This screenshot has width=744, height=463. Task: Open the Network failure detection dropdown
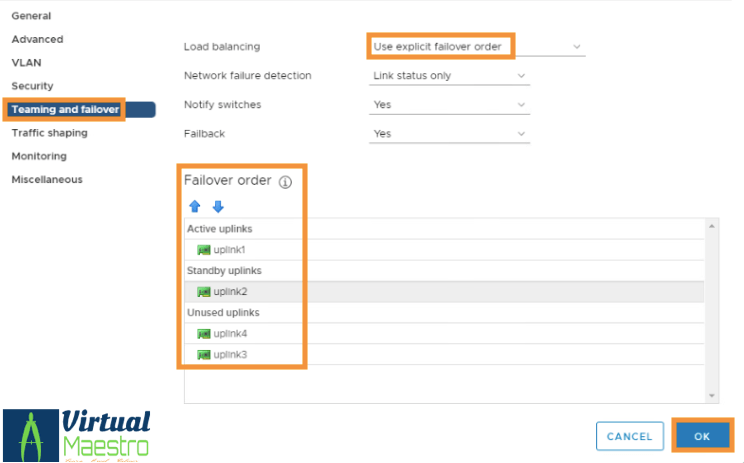click(448, 76)
